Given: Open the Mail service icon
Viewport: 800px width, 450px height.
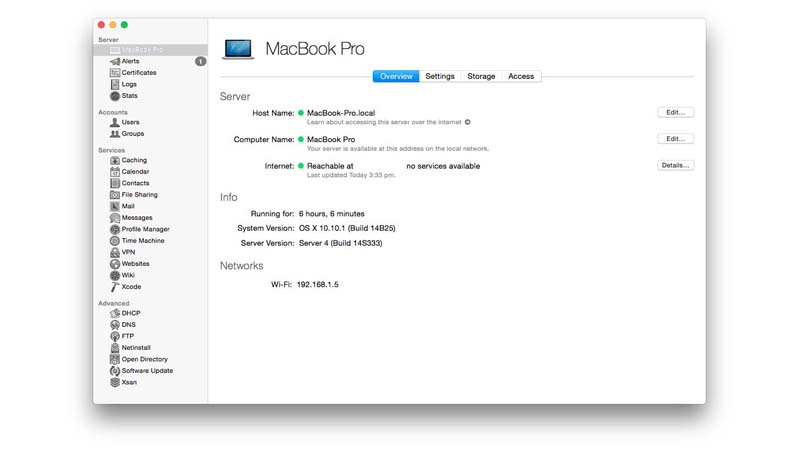Looking at the screenshot, I should pos(115,206).
